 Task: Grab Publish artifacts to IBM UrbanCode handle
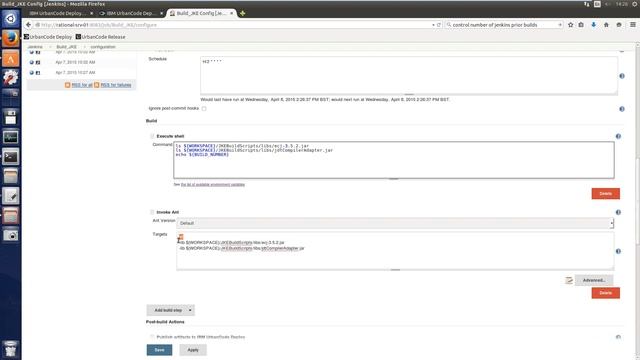[x=152, y=337]
